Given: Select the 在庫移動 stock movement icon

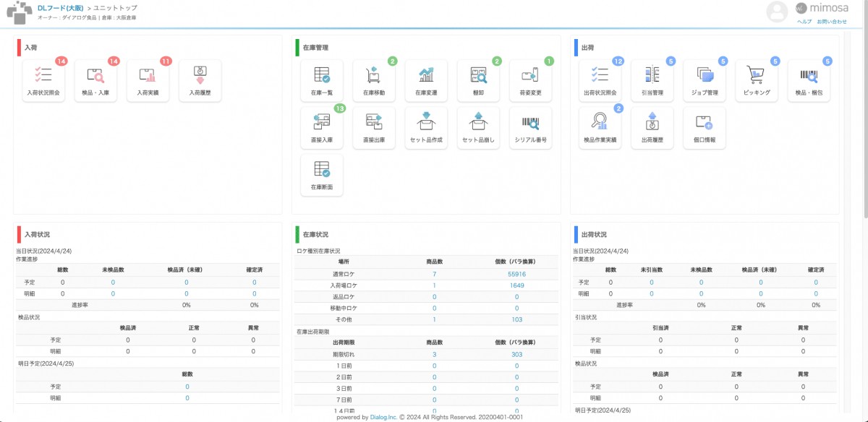Looking at the screenshot, I should tap(373, 79).
